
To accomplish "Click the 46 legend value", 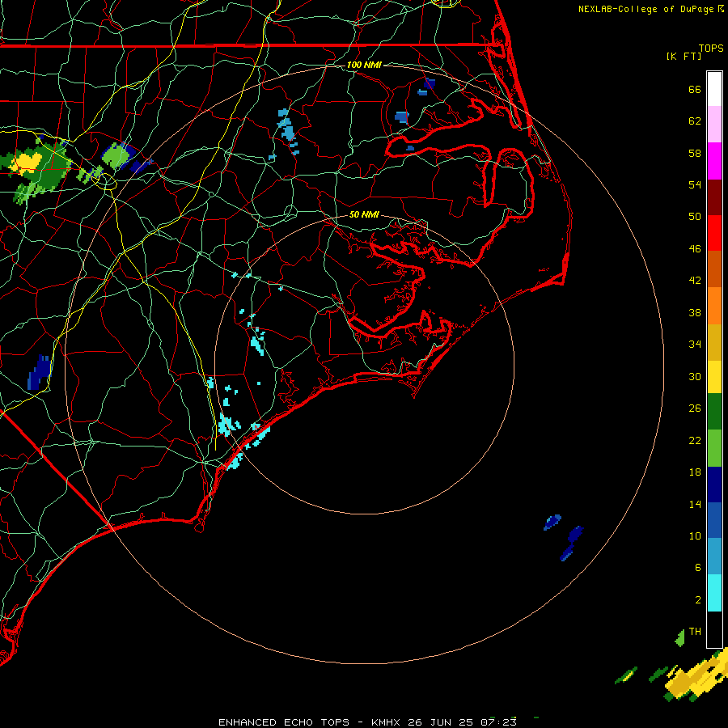I will [695, 249].
